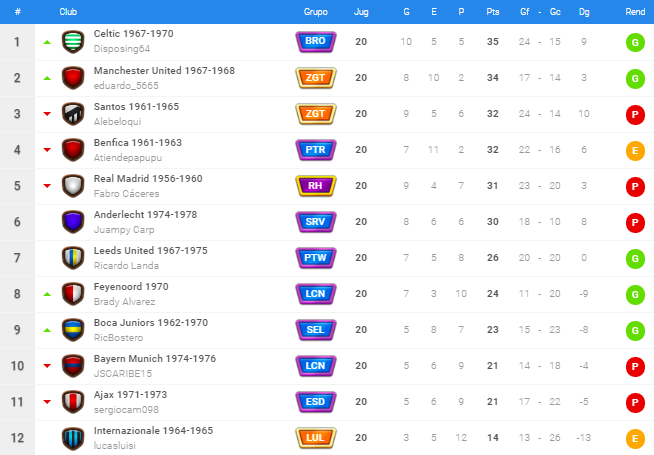This screenshot has height=455, width=654.
Task: Click the Internazionale striped shield icon
Action: 73,438
